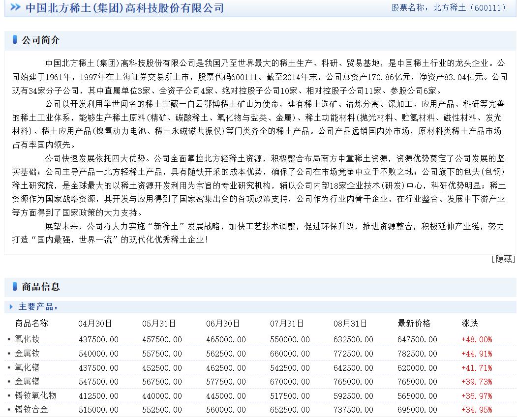Click the 737500.00 value for 镨钕合金
The image size is (517, 420).
pyautogui.click(x=354, y=410)
